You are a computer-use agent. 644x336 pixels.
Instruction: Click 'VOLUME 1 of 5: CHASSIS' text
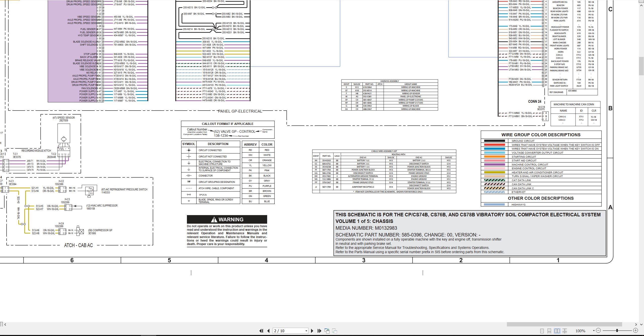coord(364,221)
